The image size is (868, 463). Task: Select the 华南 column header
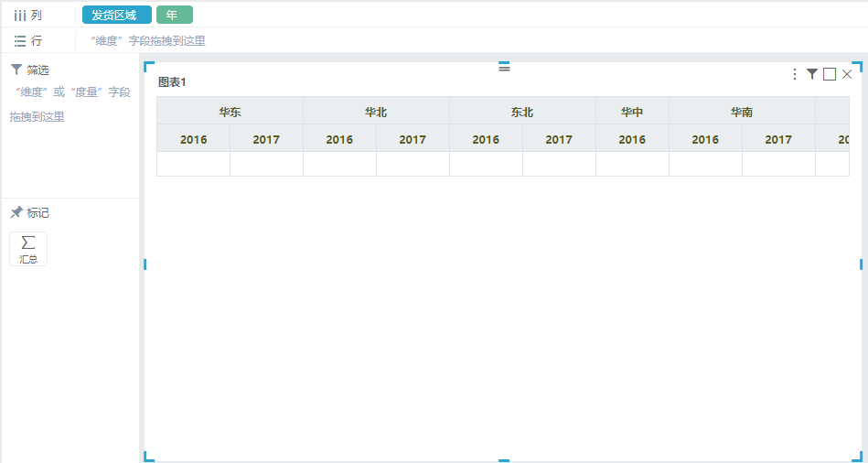point(742,112)
